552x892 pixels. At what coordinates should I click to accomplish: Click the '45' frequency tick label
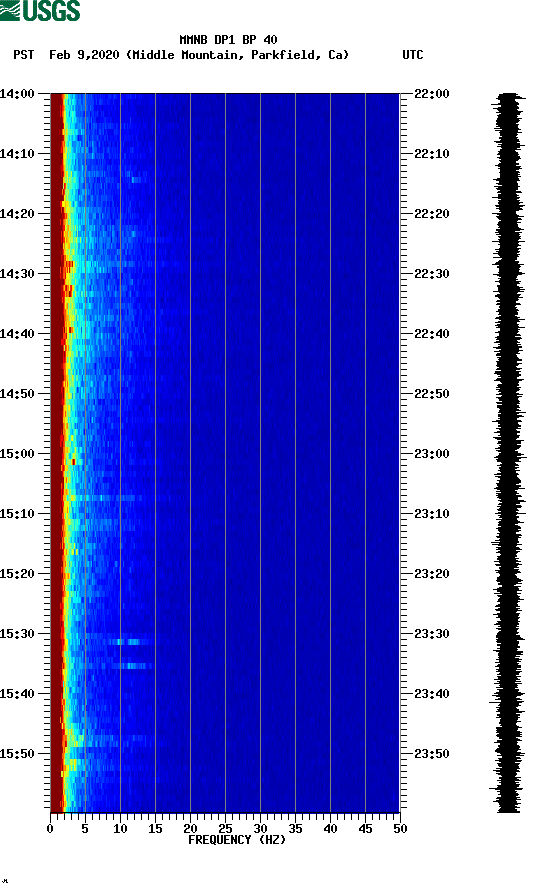click(365, 829)
